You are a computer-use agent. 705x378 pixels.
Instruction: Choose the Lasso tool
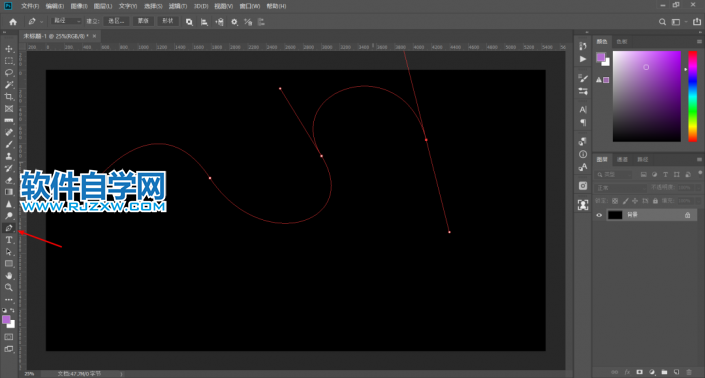(x=9, y=72)
